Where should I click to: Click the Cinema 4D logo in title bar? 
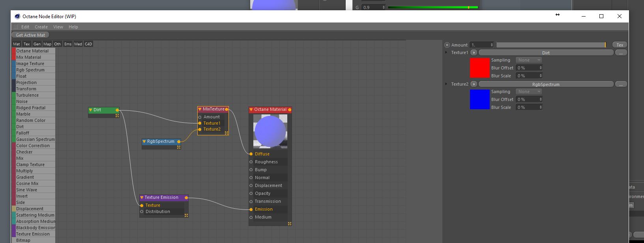click(x=17, y=17)
